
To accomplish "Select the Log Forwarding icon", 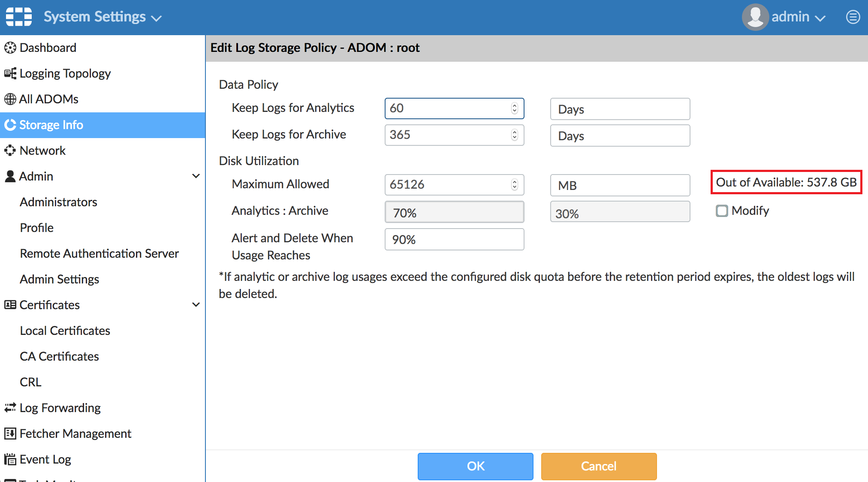I will click(x=9, y=407).
